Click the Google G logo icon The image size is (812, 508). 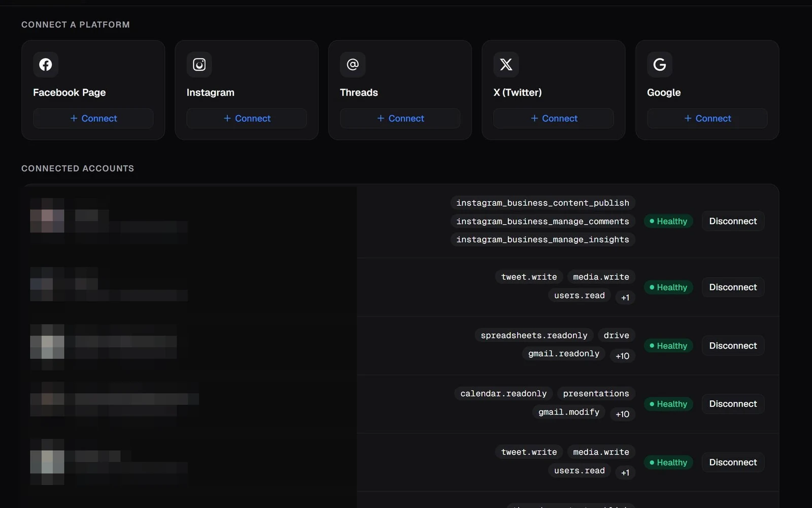tap(659, 65)
